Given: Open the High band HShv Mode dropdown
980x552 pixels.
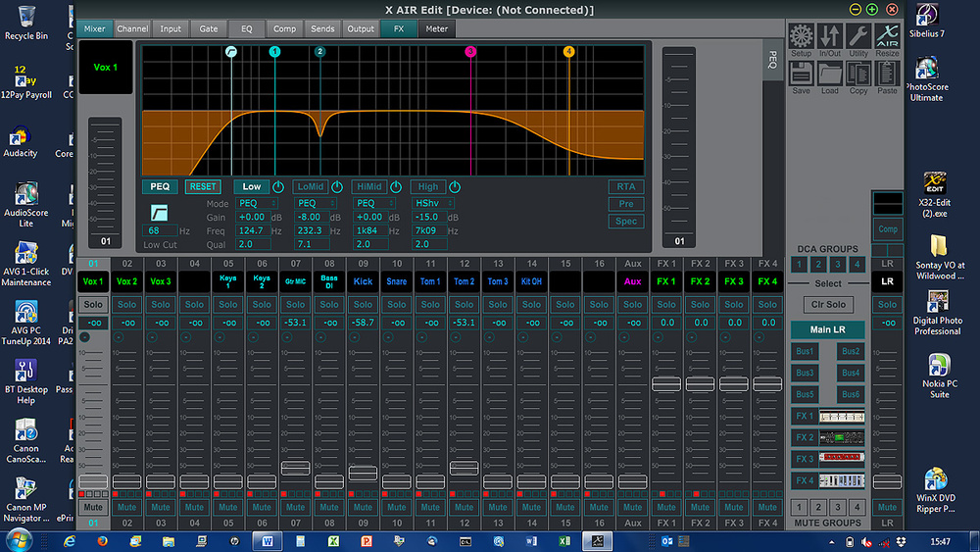Looking at the screenshot, I should coord(433,203).
